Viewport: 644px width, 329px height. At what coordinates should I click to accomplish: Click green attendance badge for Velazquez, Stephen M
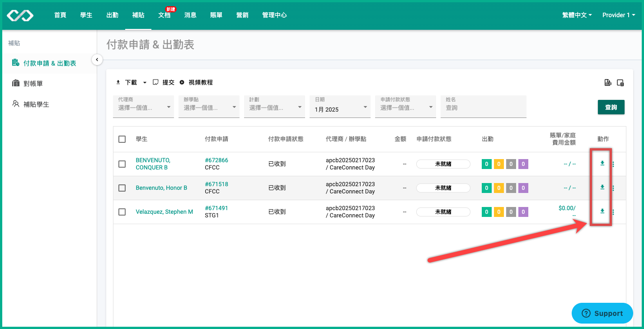[x=487, y=212]
